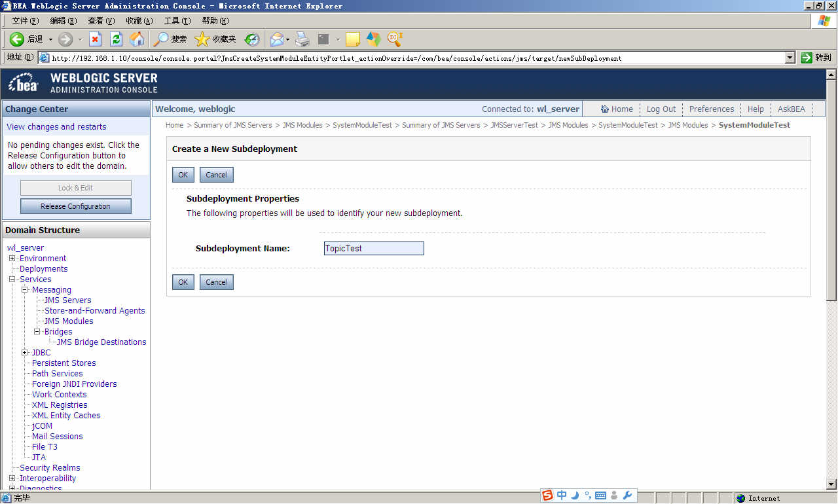
Task: Open the Forward button history dropdown arrow
Action: (x=80, y=39)
